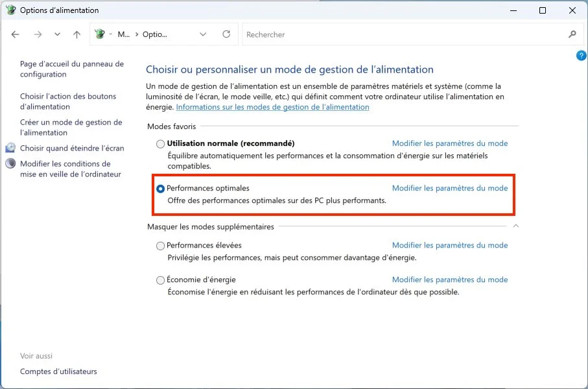The height and width of the screenshot is (389, 588).
Task: Open Page d'accueil du panneau de configuration
Action: point(71,69)
